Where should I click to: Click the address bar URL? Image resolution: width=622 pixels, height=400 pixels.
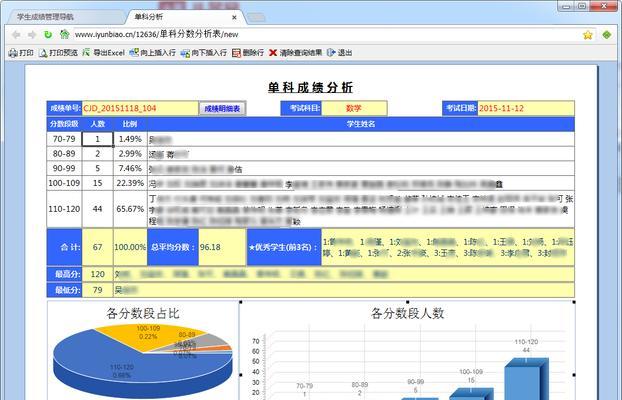coord(157,35)
